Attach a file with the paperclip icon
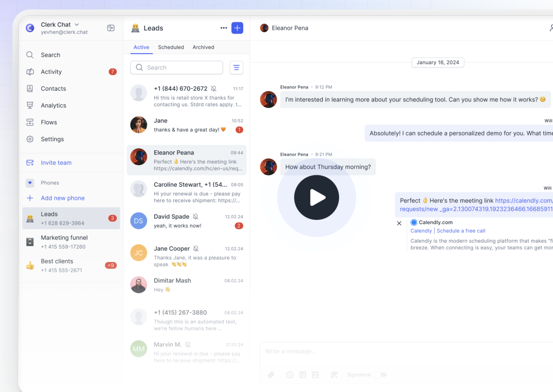This screenshot has height=392, width=553. point(271,375)
